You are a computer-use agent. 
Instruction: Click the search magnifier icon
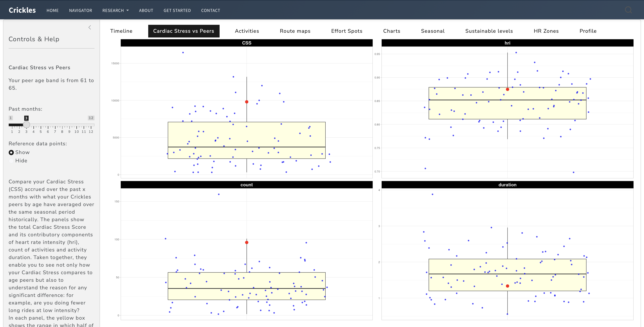(628, 10)
